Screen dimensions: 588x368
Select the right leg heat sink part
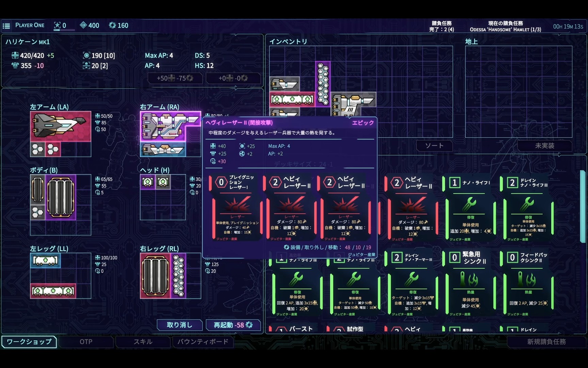tap(155, 276)
